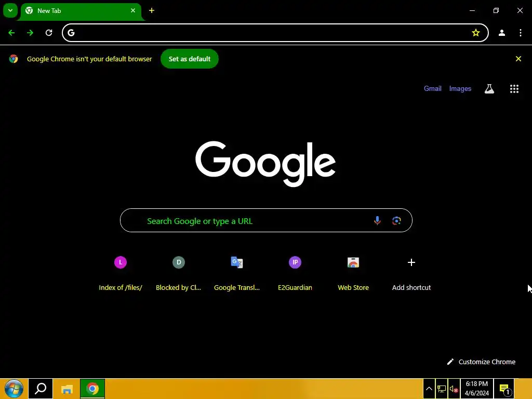This screenshot has height=399, width=532.
Task: Click the Search Google or type a URL box
Action: pyautogui.click(x=266, y=220)
